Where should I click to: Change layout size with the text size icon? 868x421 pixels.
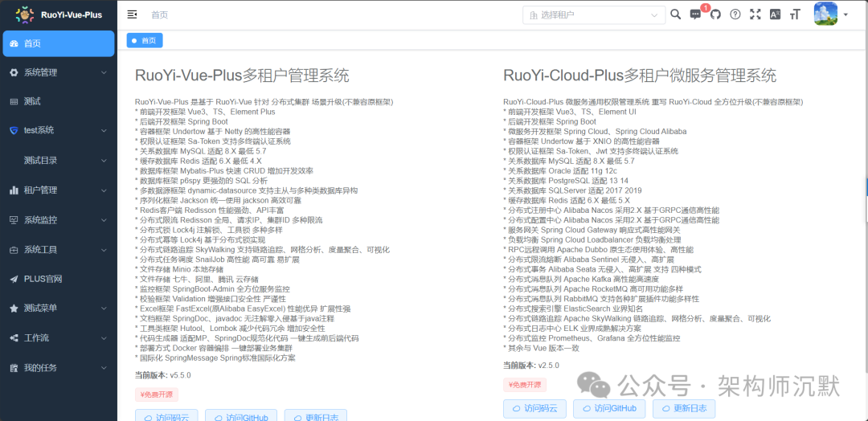[x=796, y=15]
